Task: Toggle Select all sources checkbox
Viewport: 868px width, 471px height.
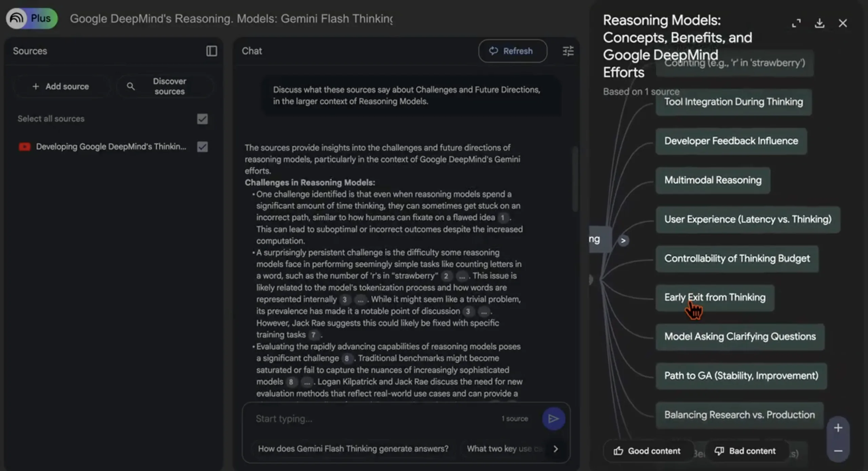Action: click(202, 119)
